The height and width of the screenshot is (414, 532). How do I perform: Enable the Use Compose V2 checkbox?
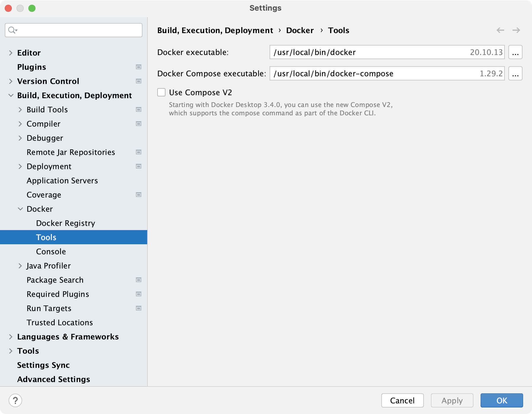161,93
